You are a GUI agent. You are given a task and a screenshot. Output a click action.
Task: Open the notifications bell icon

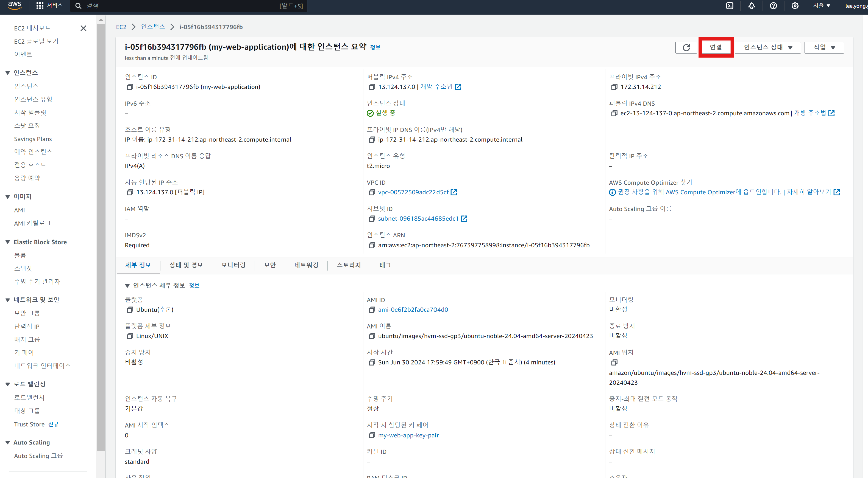(x=752, y=6)
